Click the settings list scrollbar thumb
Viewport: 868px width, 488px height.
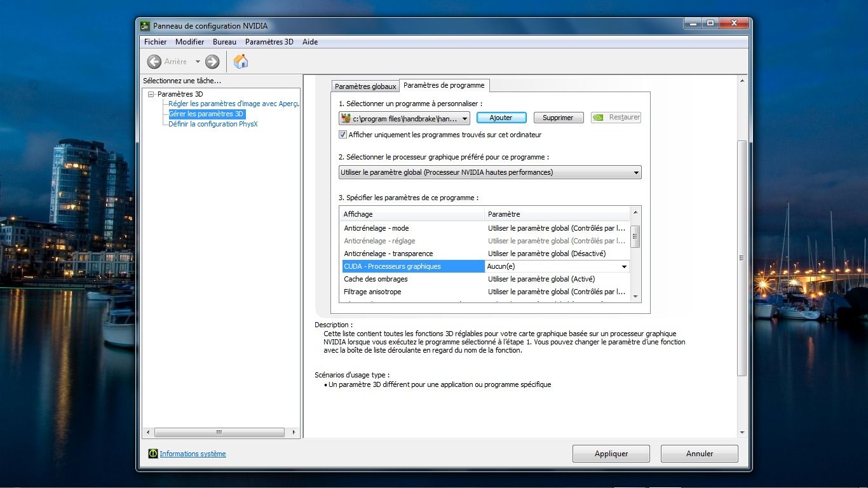click(x=635, y=236)
